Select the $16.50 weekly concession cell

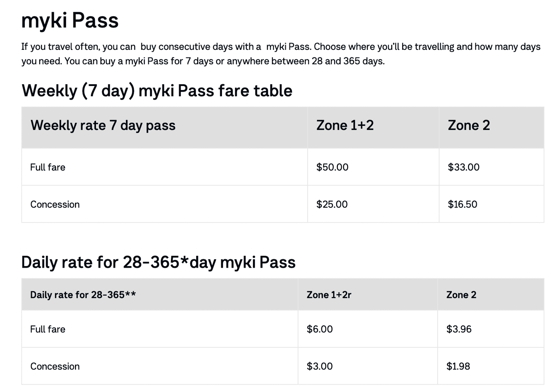tap(462, 204)
